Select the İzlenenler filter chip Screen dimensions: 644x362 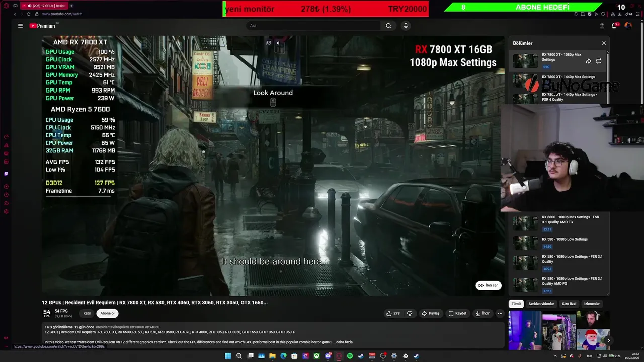tap(592, 304)
